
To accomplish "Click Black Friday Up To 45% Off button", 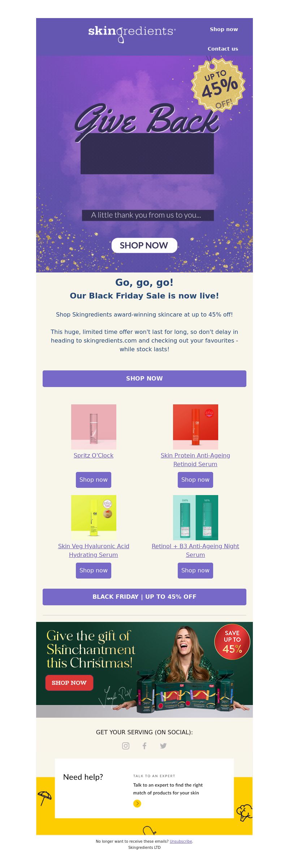I will [144, 597].
